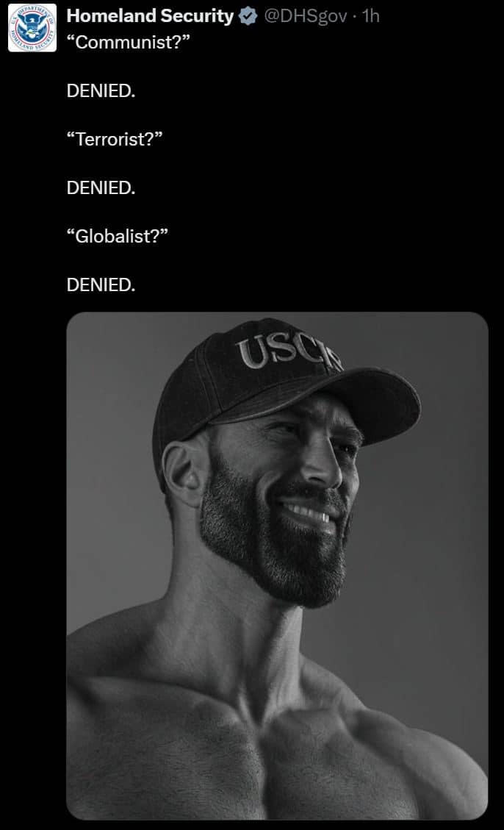Viewport: 504px width, 830px height.
Task: Open the 1h post timestamp
Action: 371,16
